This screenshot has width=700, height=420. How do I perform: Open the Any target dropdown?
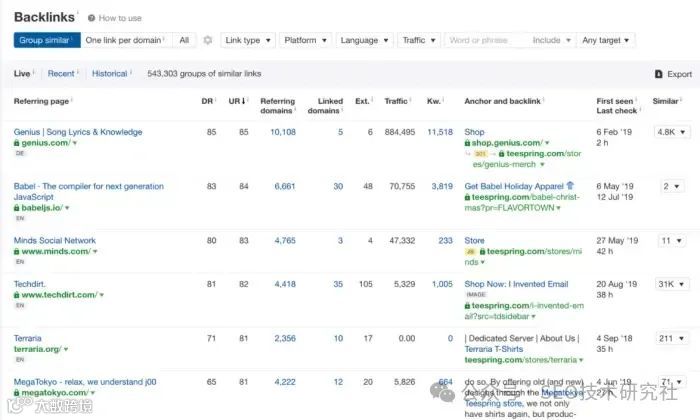(x=606, y=40)
